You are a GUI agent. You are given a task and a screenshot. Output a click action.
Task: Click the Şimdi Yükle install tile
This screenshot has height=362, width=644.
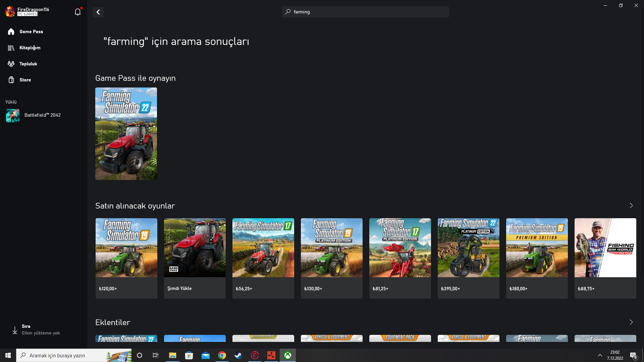click(195, 258)
